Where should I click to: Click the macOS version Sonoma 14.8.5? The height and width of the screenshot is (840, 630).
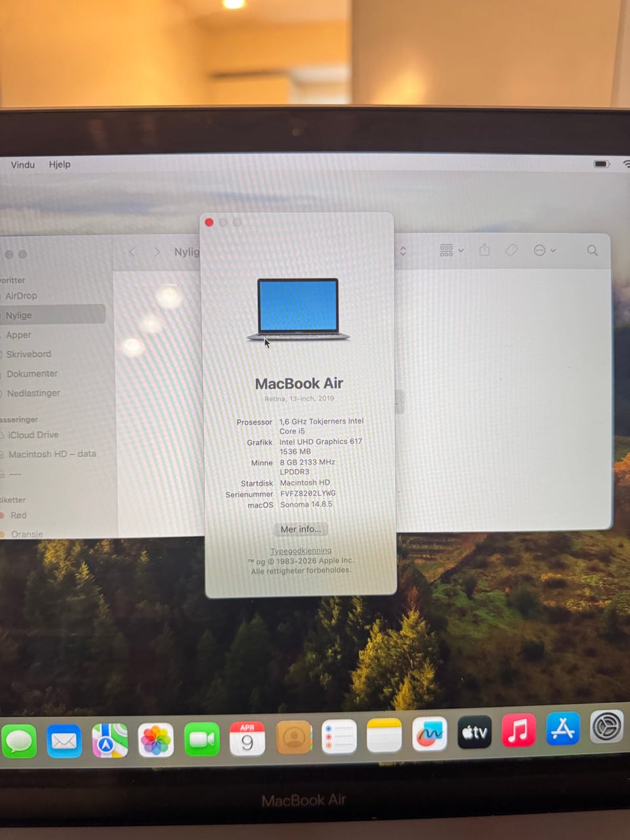pos(306,504)
